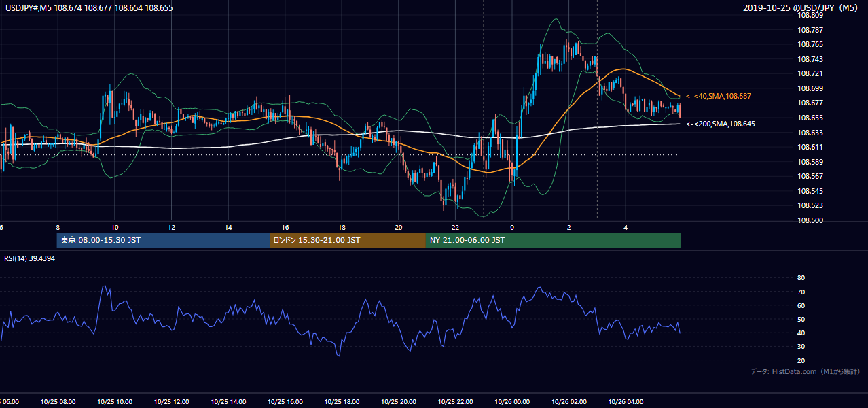868x408 pixels.
Task: Click price level 108.611 on the axis
Action: 810,147
